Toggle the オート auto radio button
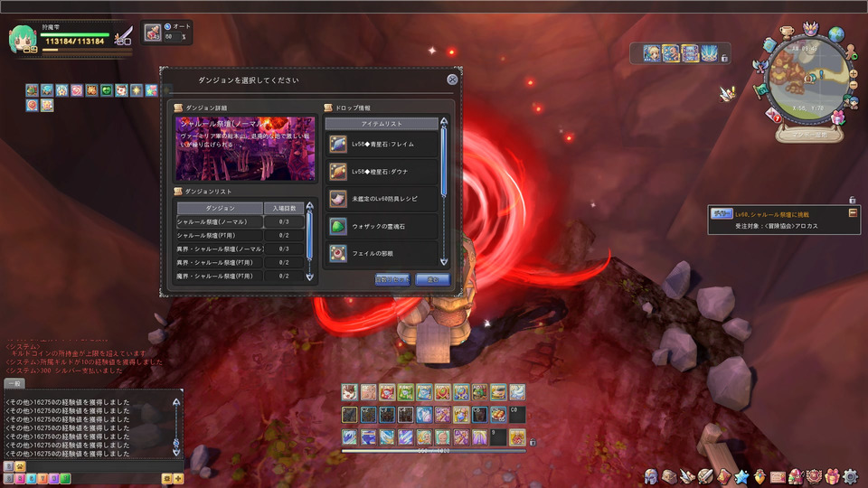The width and height of the screenshot is (868, 488). pyautogui.click(x=168, y=26)
